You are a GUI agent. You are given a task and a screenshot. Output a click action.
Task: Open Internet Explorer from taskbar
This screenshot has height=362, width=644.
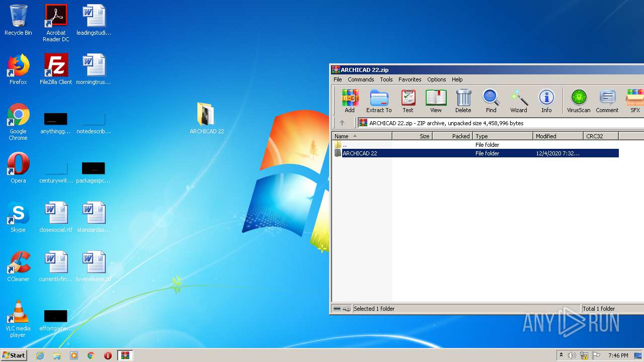pyautogui.click(x=40, y=355)
